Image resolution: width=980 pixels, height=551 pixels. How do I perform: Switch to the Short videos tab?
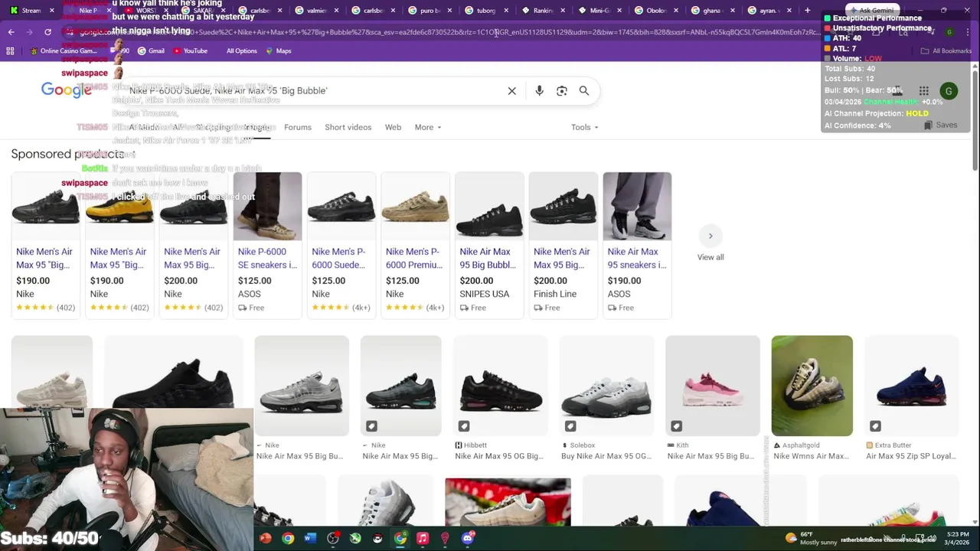348,127
